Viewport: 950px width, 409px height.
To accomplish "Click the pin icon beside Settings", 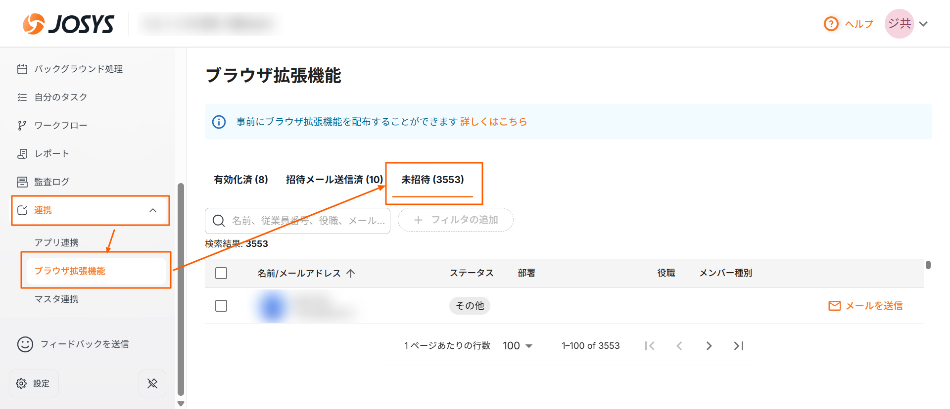I will [152, 383].
